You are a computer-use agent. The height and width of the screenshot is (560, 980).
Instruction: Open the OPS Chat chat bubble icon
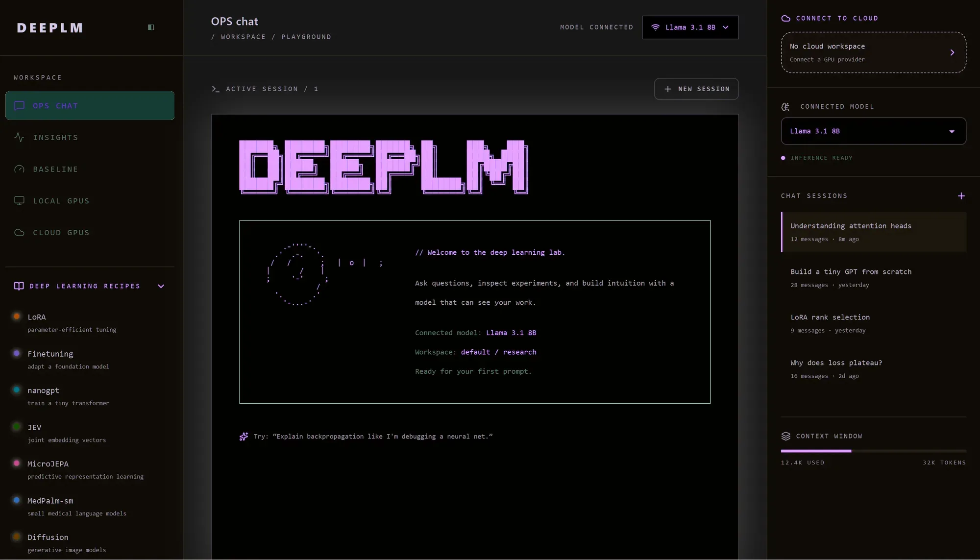pyautogui.click(x=20, y=106)
